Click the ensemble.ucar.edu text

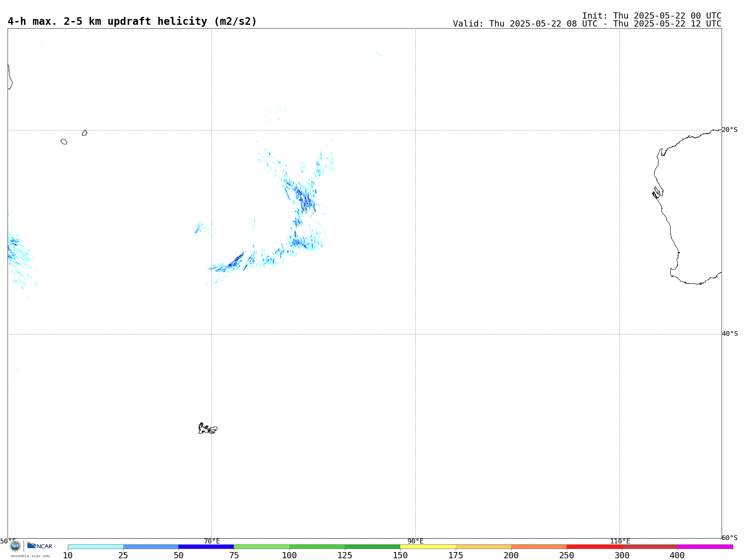[31, 556]
